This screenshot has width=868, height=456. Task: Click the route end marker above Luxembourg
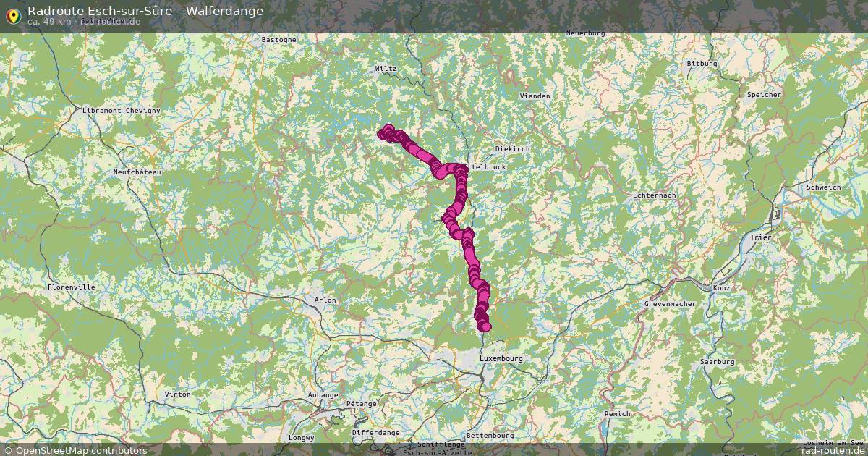click(x=485, y=327)
